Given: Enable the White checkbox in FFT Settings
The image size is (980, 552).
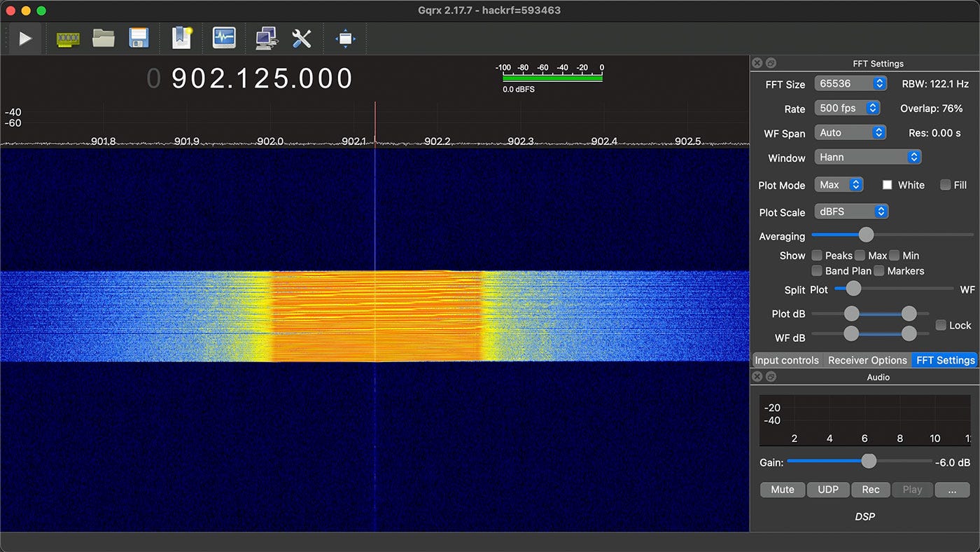Looking at the screenshot, I should tap(887, 185).
